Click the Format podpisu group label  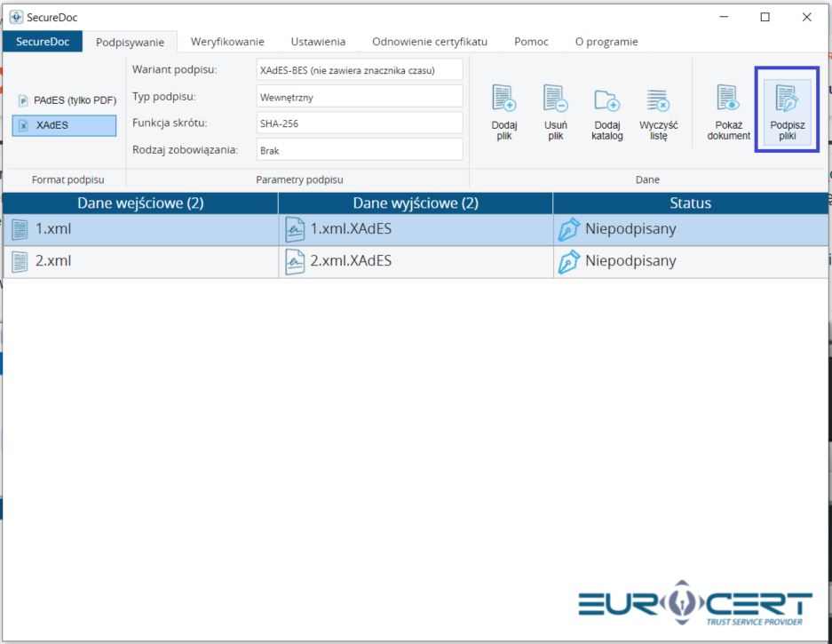coord(67,179)
